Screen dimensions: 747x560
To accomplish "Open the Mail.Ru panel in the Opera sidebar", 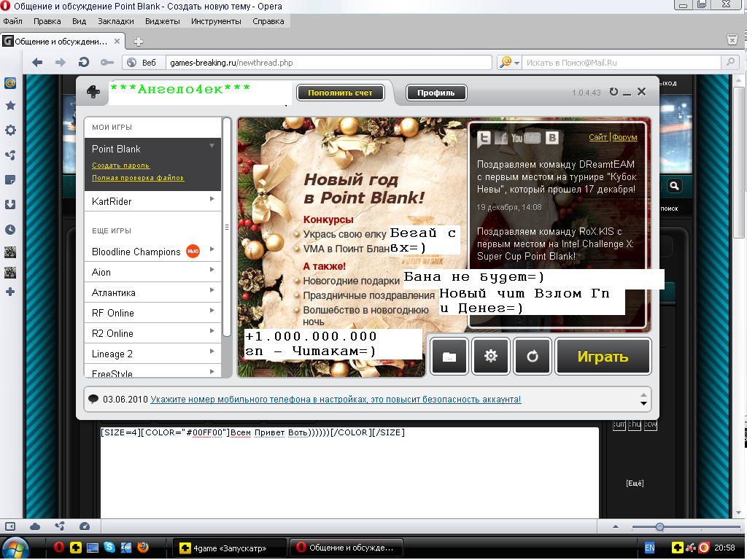I will pyautogui.click(x=10, y=83).
